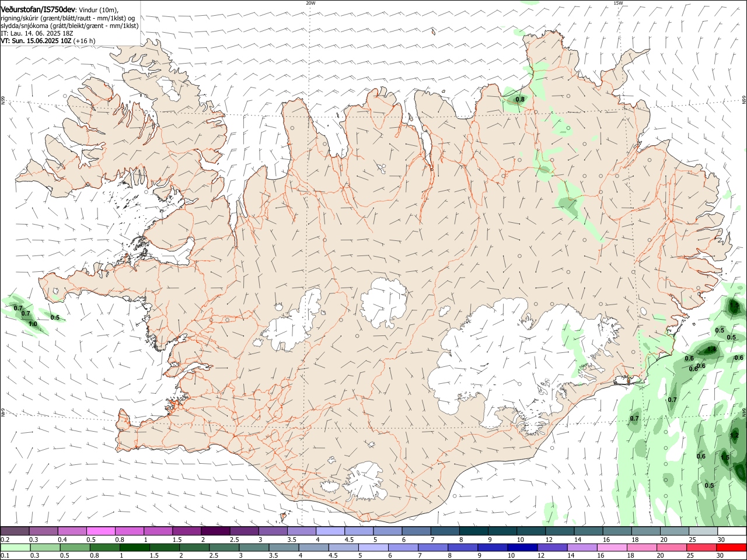Click the '4.5' label on upper legend scale

tap(349, 540)
